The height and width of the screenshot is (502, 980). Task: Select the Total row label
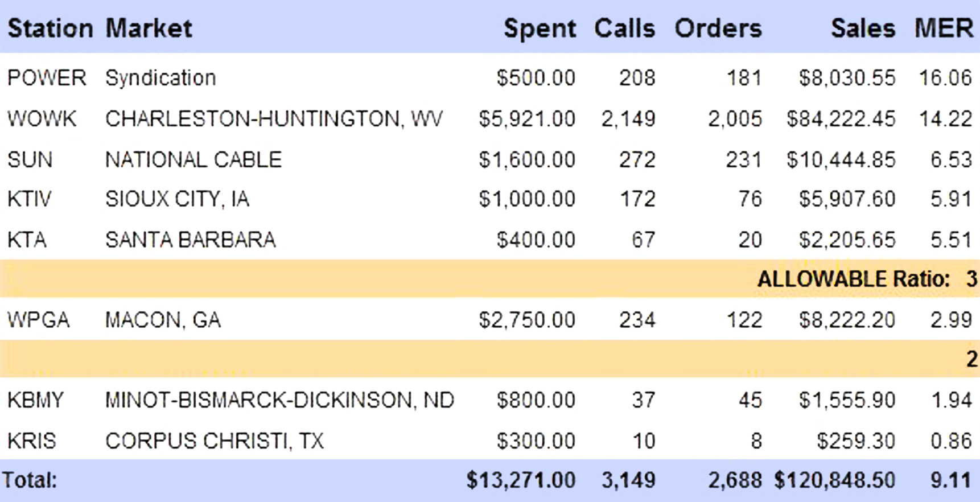(x=30, y=480)
